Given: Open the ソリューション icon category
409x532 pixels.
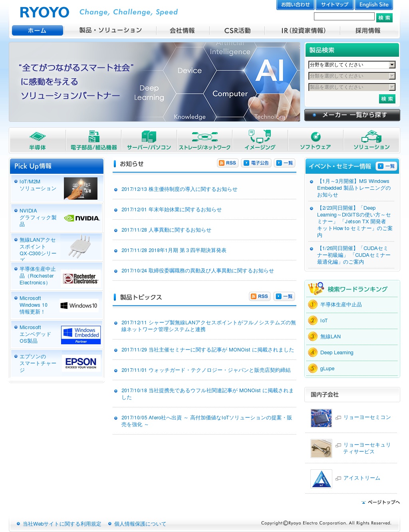Looking at the screenshot, I should point(371,140).
